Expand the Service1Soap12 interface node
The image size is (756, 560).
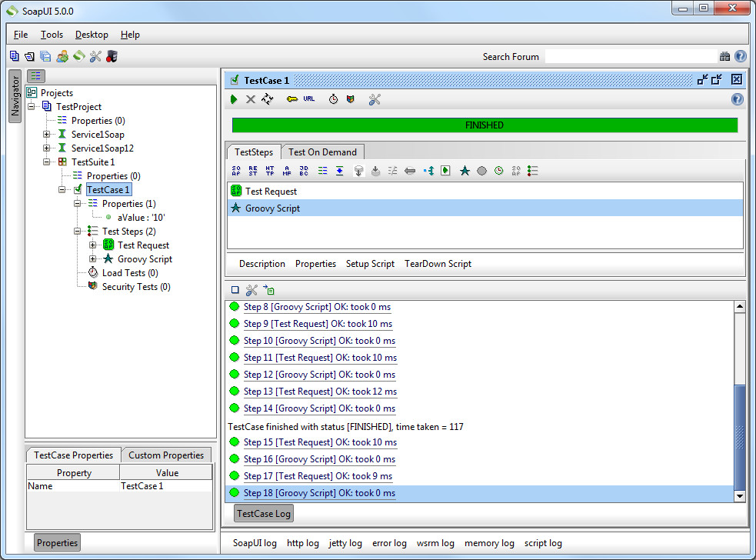(x=47, y=148)
